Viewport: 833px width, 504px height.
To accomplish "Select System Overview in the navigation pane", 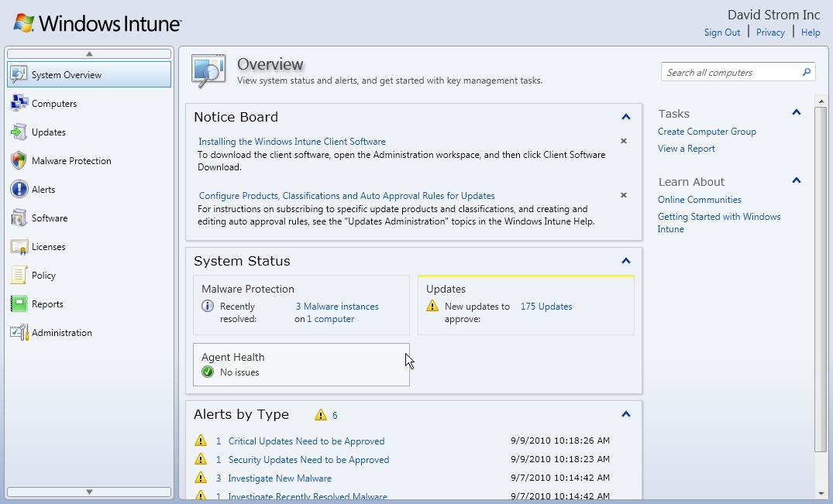I will point(89,75).
